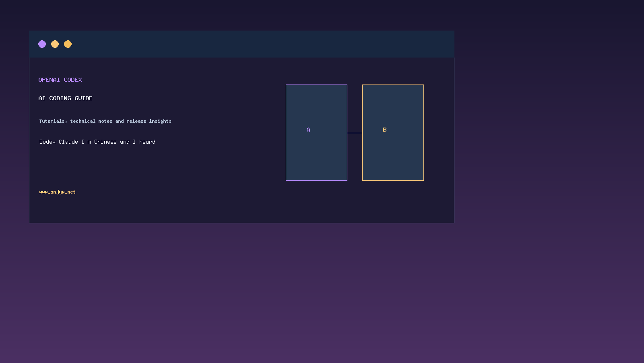The image size is (644, 363).
Task: Click the purple window dot
Action: click(x=42, y=44)
